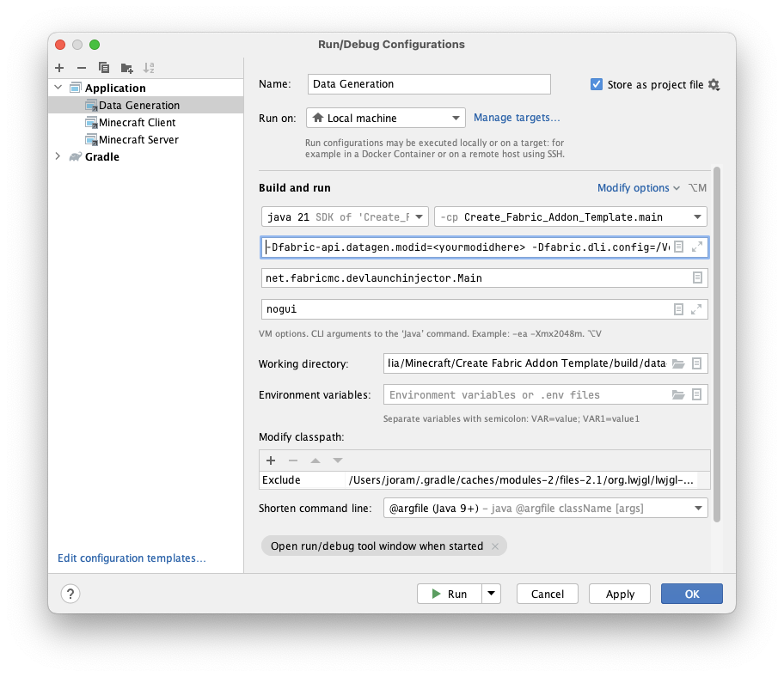Sort configurations alphabetically
Image resolution: width=784 pixels, height=677 pixels.
tap(148, 68)
